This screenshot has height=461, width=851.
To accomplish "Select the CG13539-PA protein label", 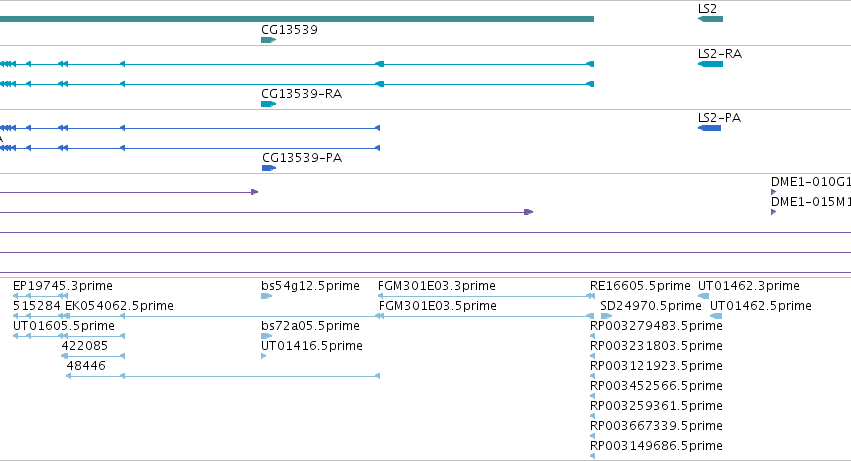I will (x=302, y=158).
